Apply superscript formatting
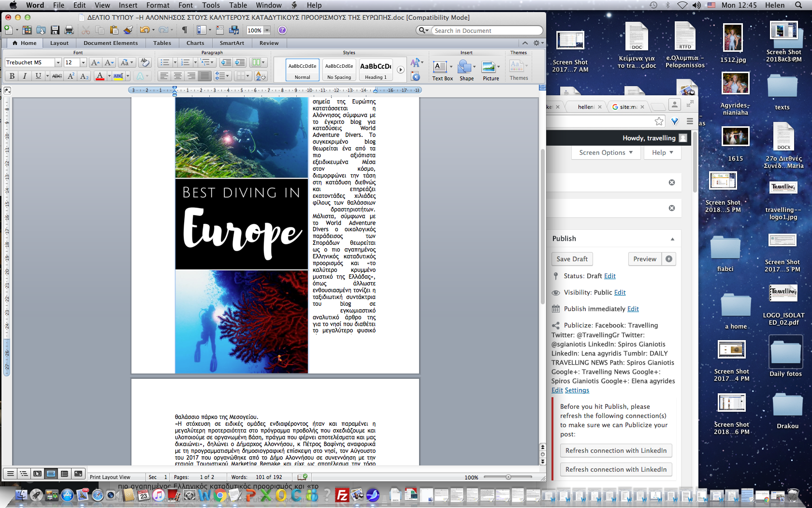812x508 pixels. click(71, 76)
